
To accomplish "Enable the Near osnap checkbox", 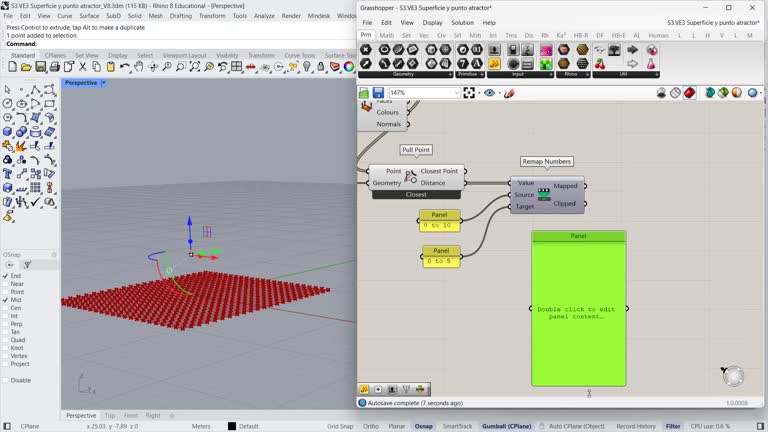I will [x=5, y=284].
